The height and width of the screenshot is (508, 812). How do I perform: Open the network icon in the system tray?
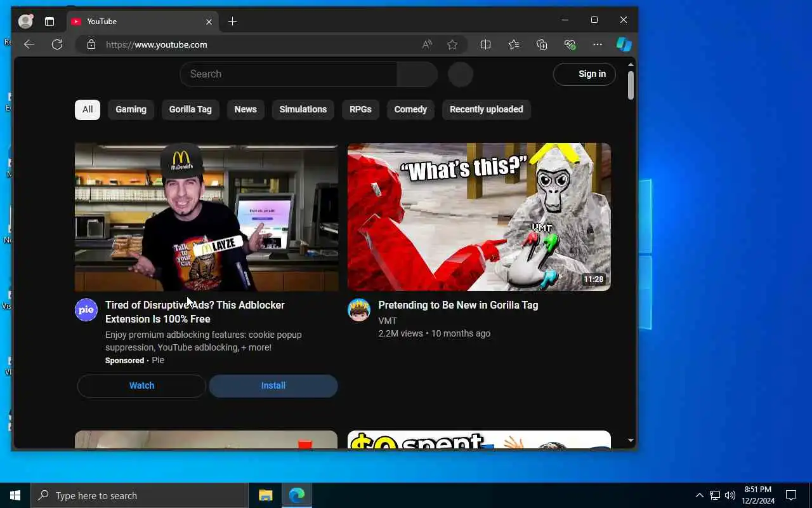click(715, 495)
